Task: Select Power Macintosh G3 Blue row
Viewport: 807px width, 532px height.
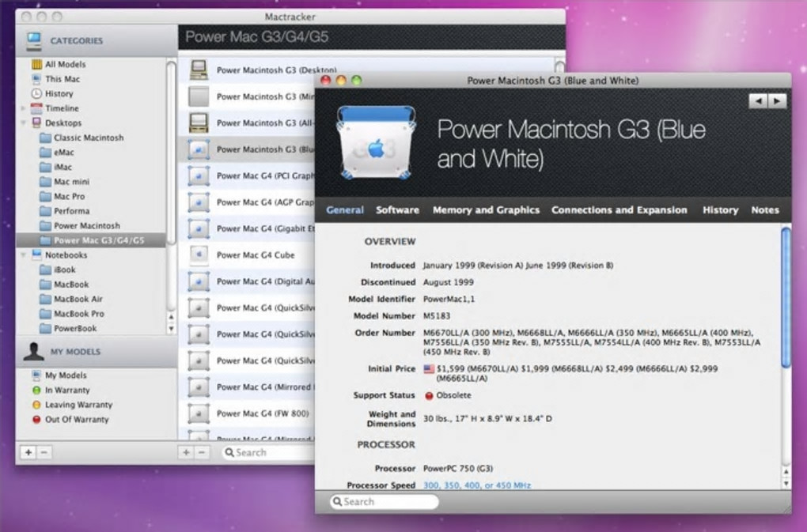Action: pyautogui.click(x=247, y=149)
